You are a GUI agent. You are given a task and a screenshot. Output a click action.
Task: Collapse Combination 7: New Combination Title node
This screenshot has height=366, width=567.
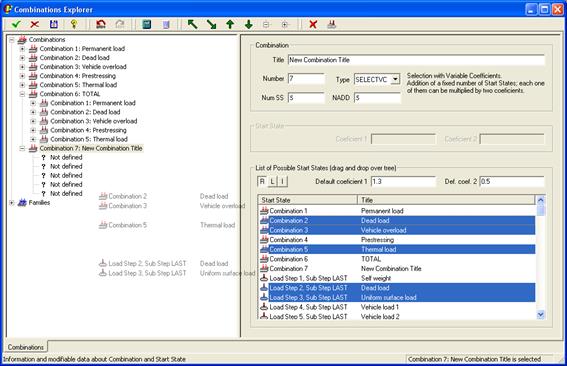pyautogui.click(x=22, y=148)
